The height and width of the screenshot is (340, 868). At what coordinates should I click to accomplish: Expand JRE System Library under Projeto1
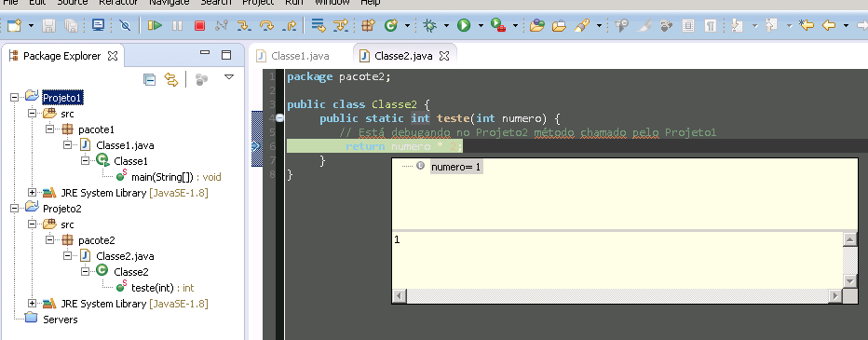click(32, 193)
